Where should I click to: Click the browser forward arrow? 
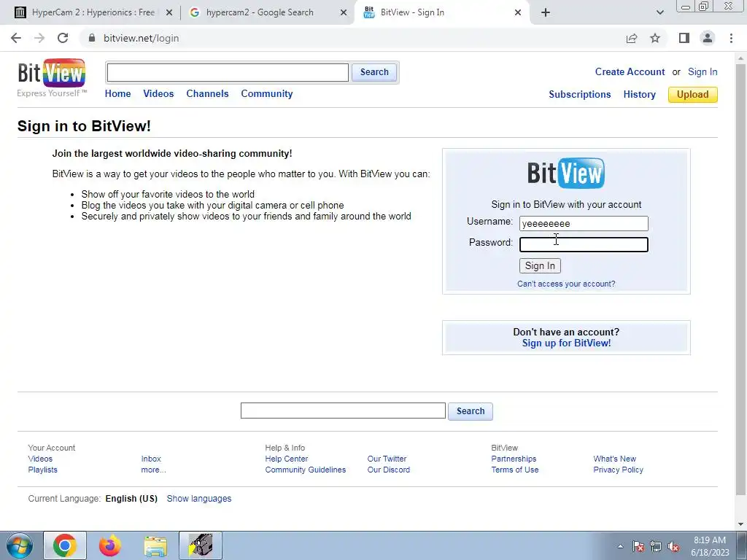39,38
